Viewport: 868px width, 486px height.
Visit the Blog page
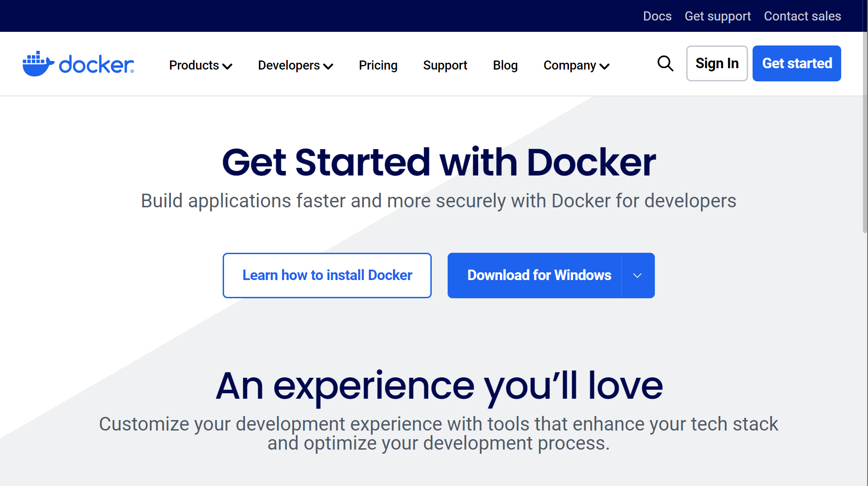point(505,65)
